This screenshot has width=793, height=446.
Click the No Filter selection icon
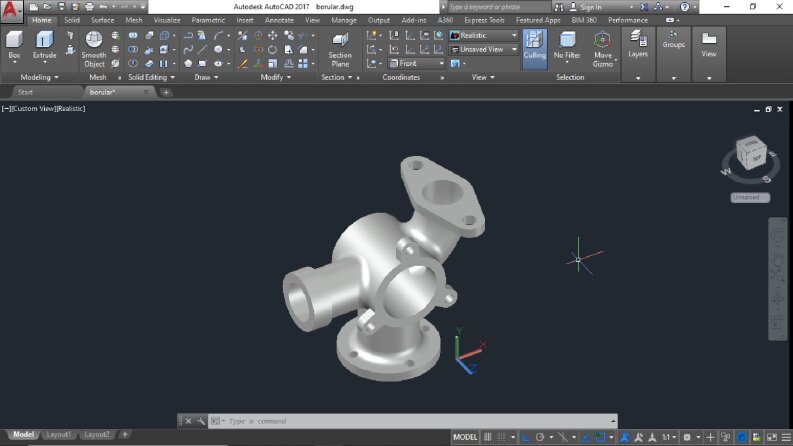[x=567, y=46]
